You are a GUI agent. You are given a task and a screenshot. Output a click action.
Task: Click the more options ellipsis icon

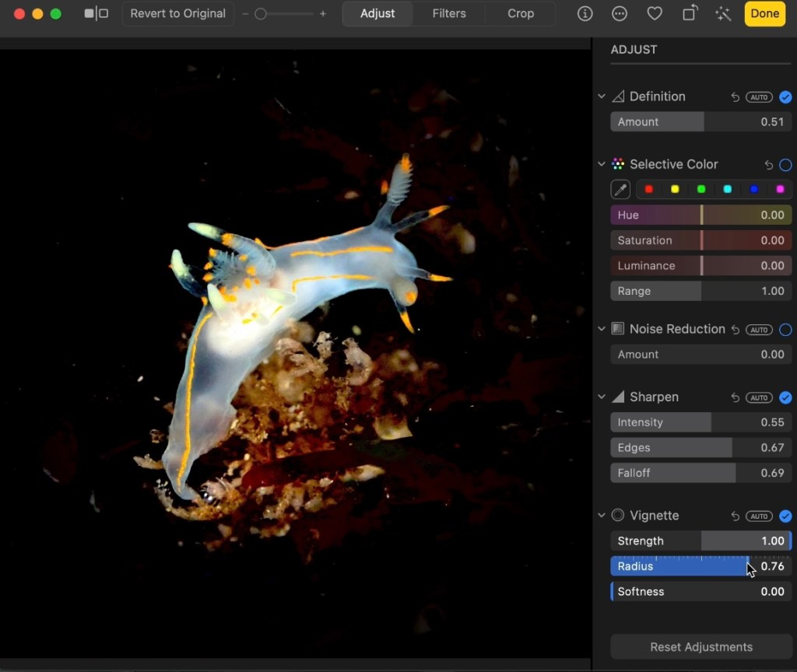pos(620,13)
